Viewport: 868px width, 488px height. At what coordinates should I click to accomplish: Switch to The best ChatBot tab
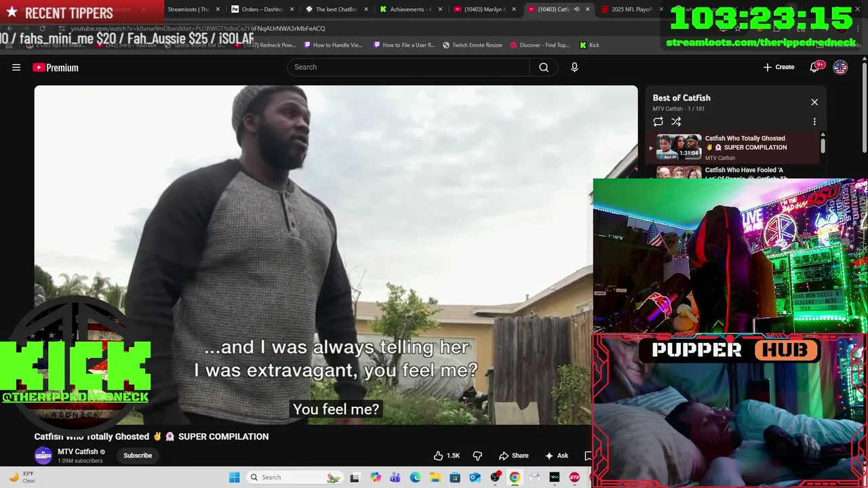tap(336, 9)
